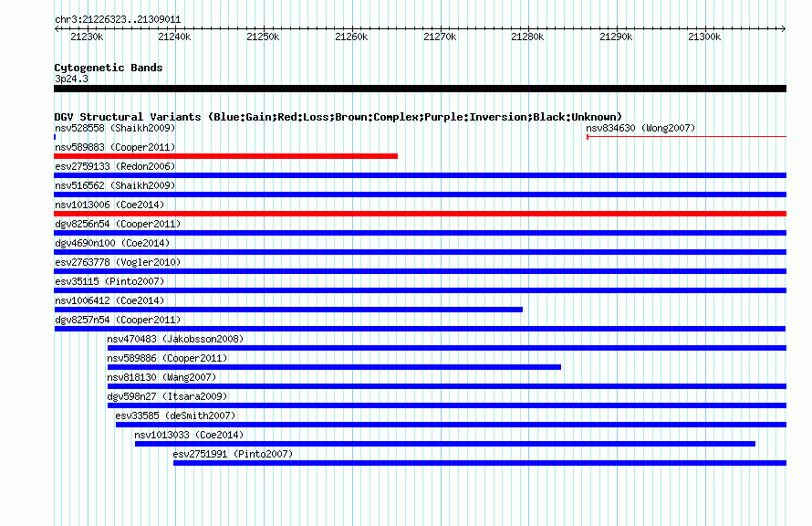Click the 21240k ruler tick label
This screenshot has height=526, width=812.
tap(174, 37)
